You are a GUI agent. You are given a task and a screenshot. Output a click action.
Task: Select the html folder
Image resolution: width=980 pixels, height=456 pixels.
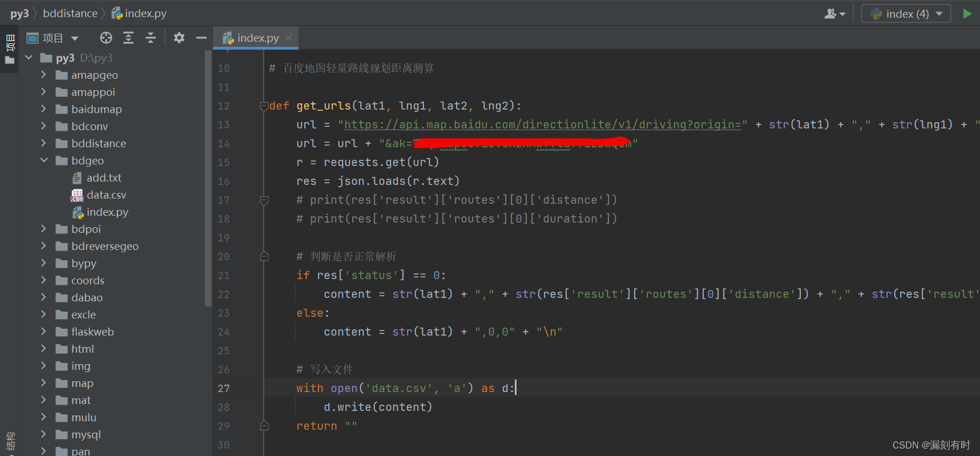tap(75, 349)
